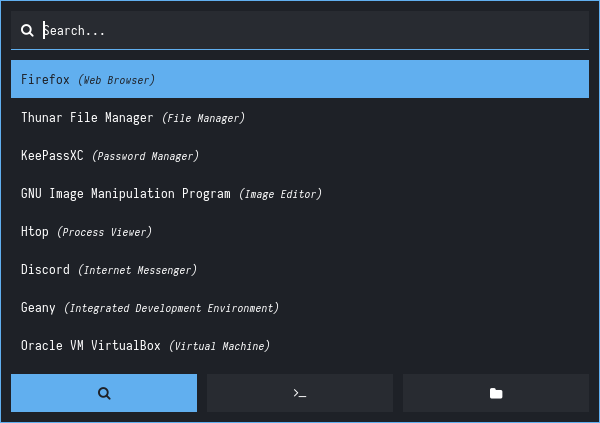Click the "(Internet Messenger)" description label
This screenshot has height=423, width=600.
pyautogui.click(x=137, y=270)
